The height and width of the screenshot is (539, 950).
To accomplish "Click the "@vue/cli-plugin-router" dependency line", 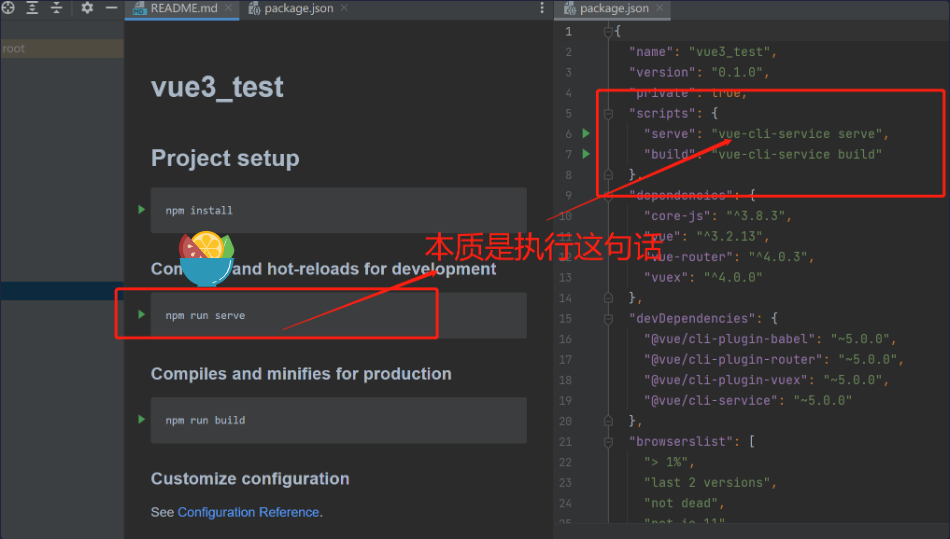I will point(774,360).
